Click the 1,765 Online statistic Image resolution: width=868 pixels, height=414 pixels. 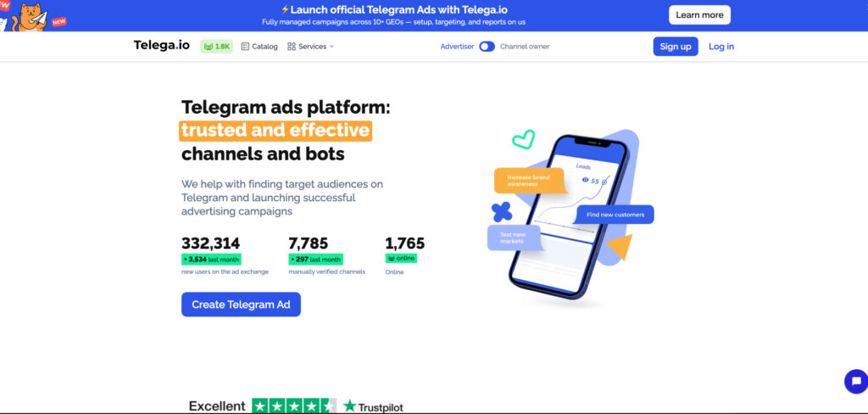[x=404, y=243]
